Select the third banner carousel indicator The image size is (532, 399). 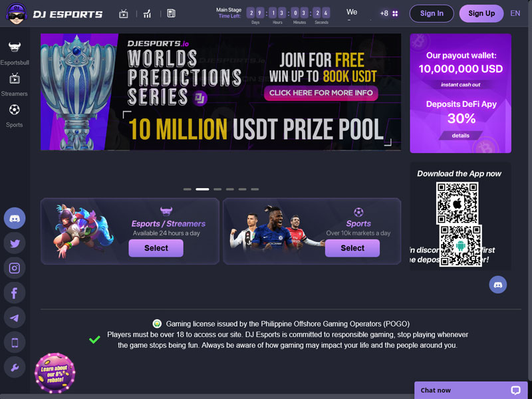click(217, 190)
